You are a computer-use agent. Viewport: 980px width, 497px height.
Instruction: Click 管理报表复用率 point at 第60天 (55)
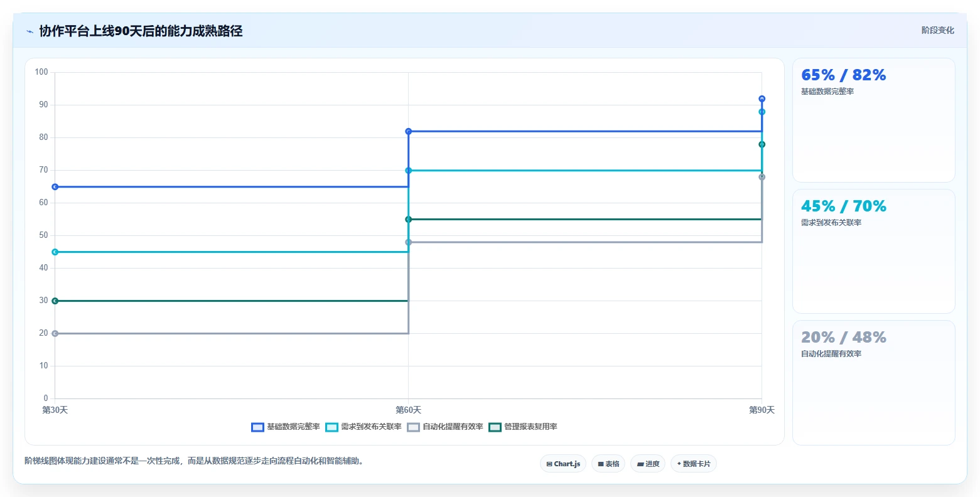[409, 220]
